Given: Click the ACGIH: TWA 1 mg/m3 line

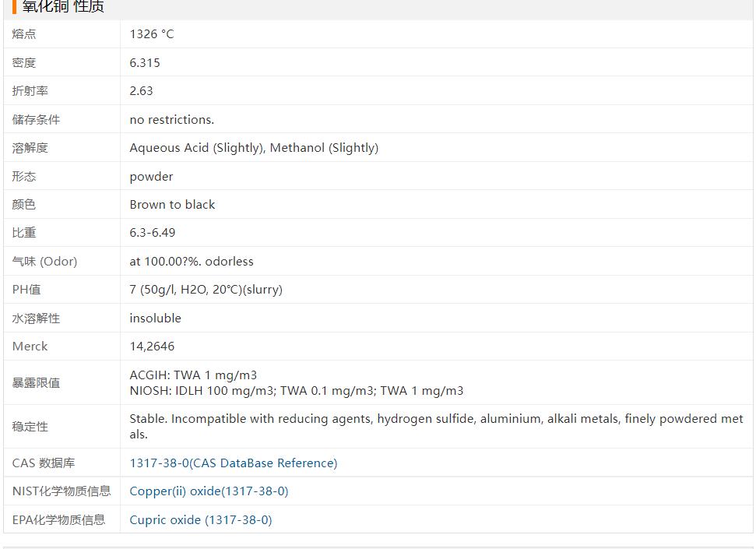Looking at the screenshot, I should (x=193, y=375).
